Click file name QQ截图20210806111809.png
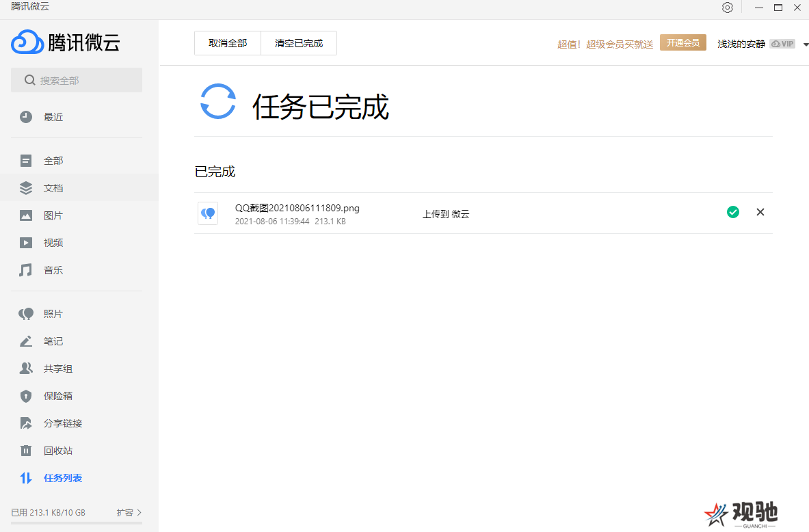This screenshot has height=532, width=809. 297,208
